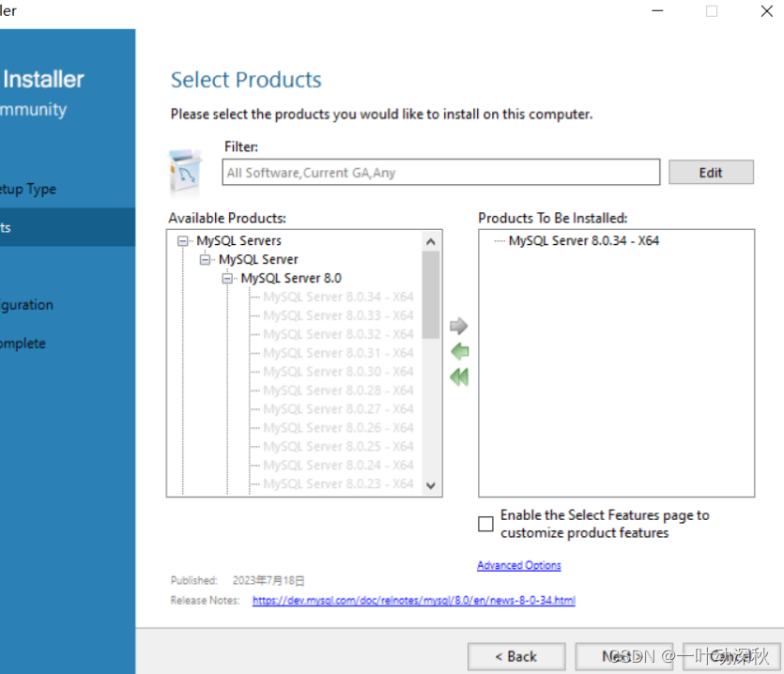This screenshot has width=784, height=674.
Task: Select MySQL Server 8.0.26 - X64
Action: (338, 428)
